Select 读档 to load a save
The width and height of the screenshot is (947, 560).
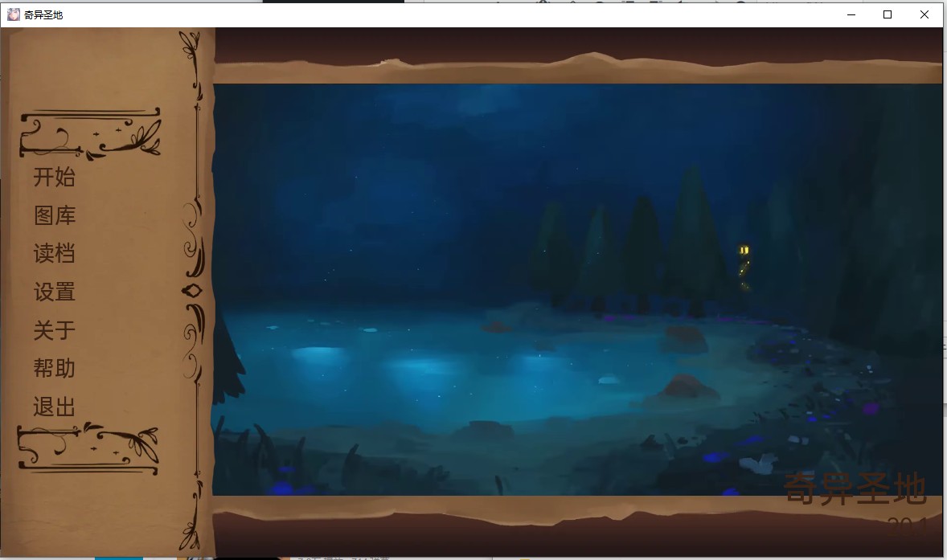click(x=54, y=254)
